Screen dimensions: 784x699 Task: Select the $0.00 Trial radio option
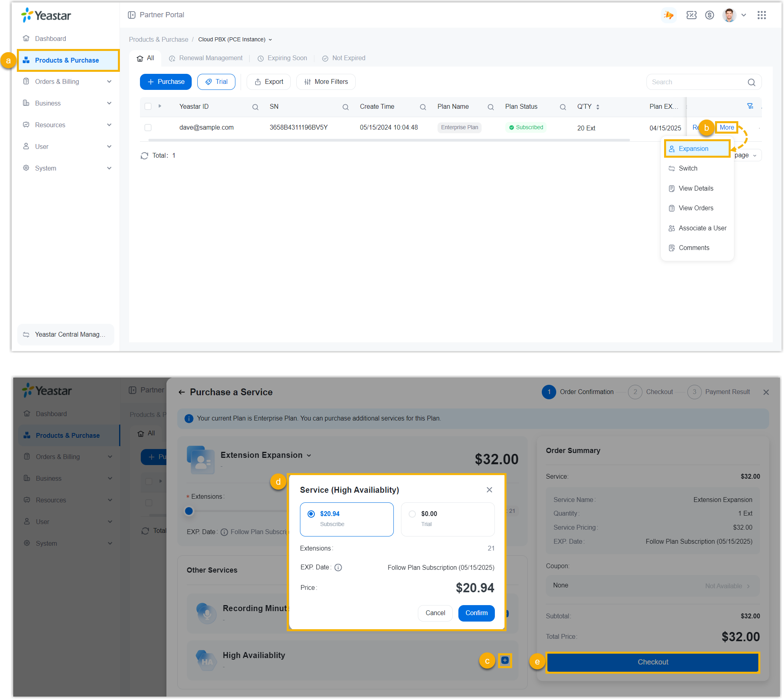click(x=412, y=514)
